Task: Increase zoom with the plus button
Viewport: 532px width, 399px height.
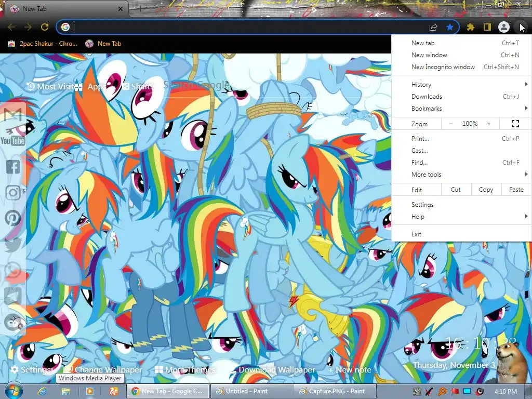Action: point(489,124)
